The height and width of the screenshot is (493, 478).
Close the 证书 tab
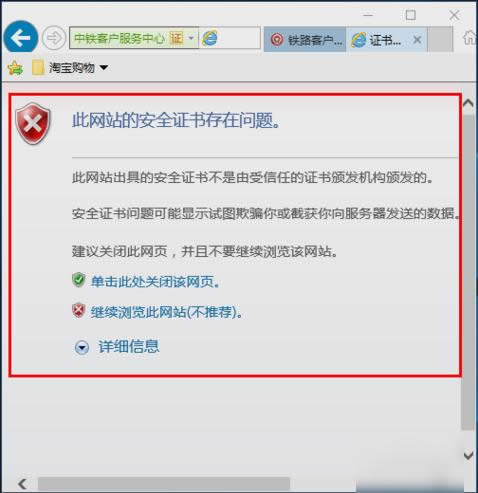click(417, 40)
